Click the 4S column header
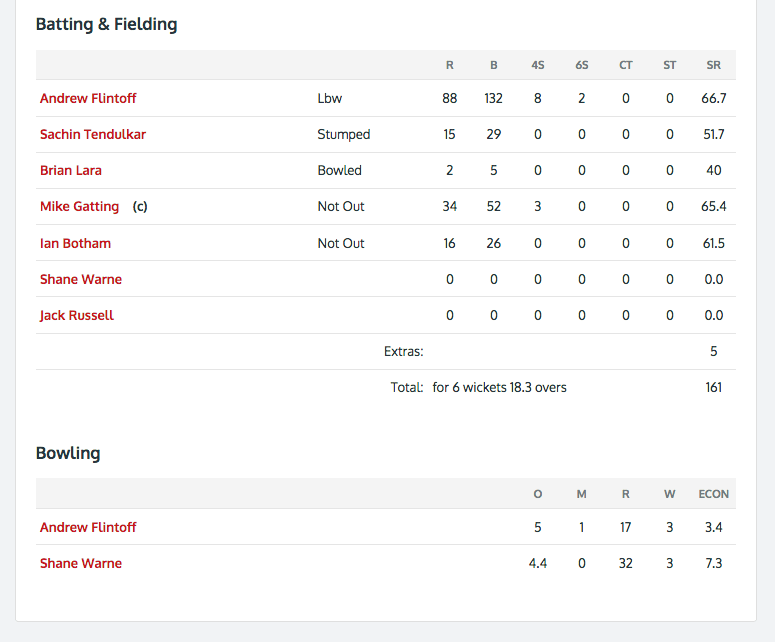 click(538, 65)
